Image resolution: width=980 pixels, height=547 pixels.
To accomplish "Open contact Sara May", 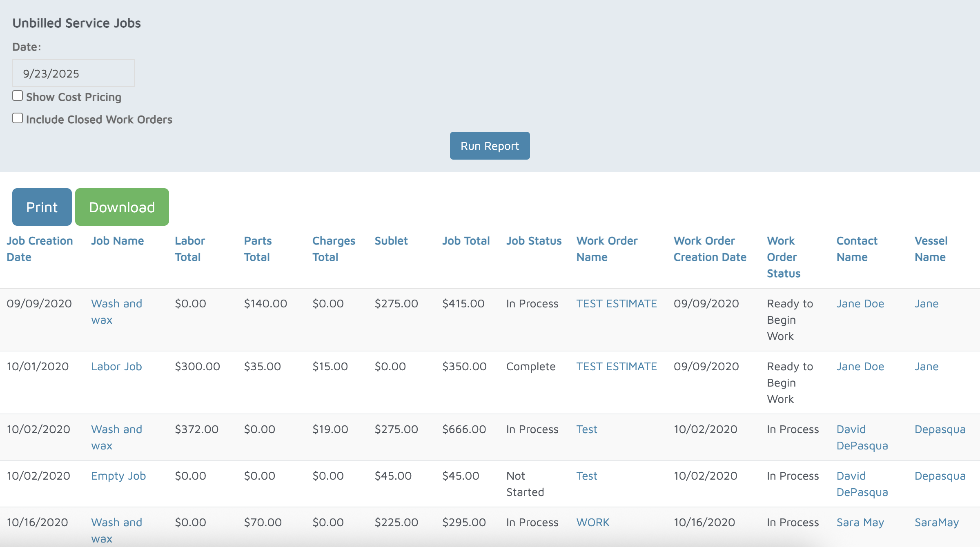I will coord(860,523).
